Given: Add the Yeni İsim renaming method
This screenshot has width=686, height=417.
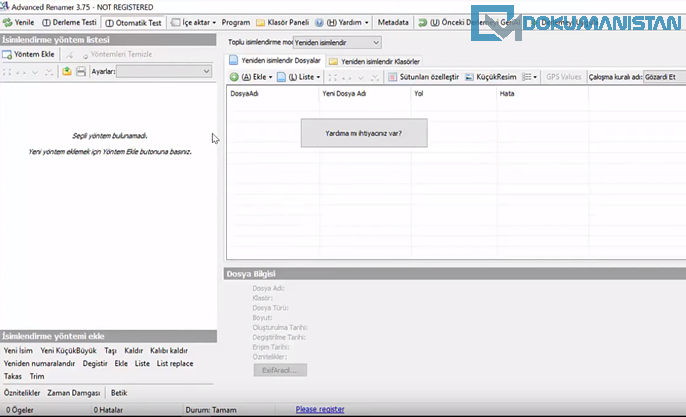Looking at the screenshot, I should point(18,350).
